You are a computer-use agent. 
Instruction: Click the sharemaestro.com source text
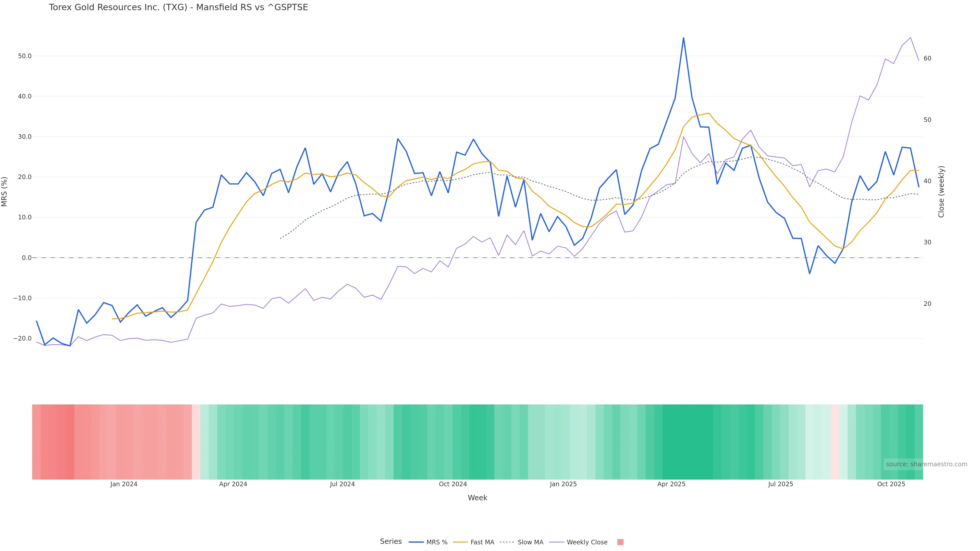tap(926, 464)
